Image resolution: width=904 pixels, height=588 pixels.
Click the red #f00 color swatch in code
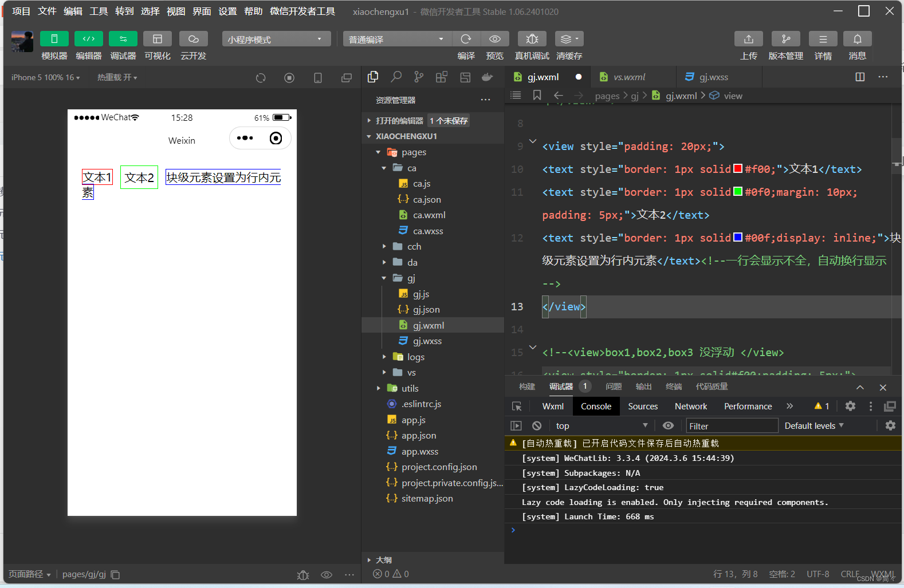pyautogui.click(x=738, y=168)
